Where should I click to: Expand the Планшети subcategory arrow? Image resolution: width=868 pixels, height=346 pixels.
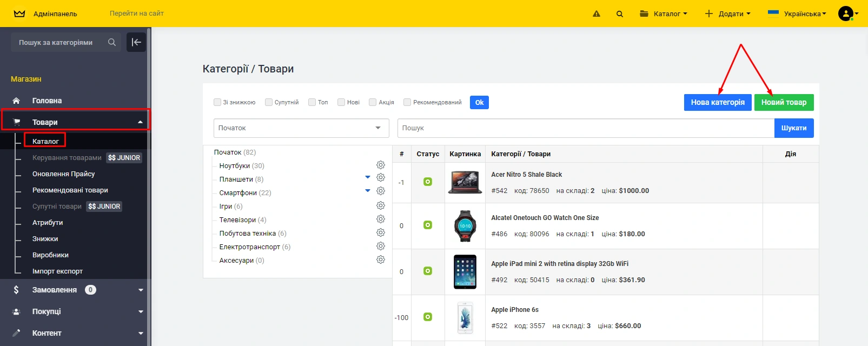click(368, 177)
